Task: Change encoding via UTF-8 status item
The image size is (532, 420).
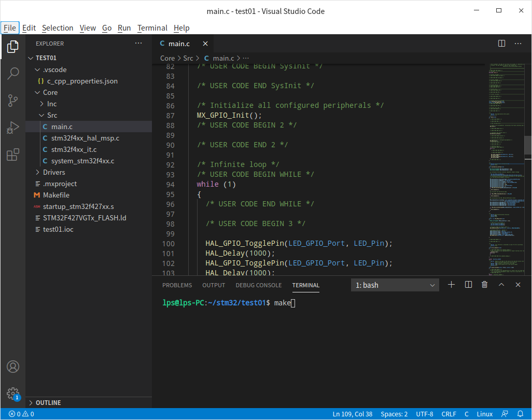Action: [x=425, y=414]
